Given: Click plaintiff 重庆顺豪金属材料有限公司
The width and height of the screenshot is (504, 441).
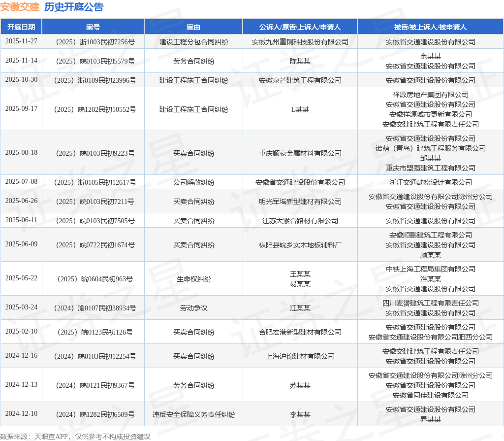Looking at the screenshot, I should 300,153.
